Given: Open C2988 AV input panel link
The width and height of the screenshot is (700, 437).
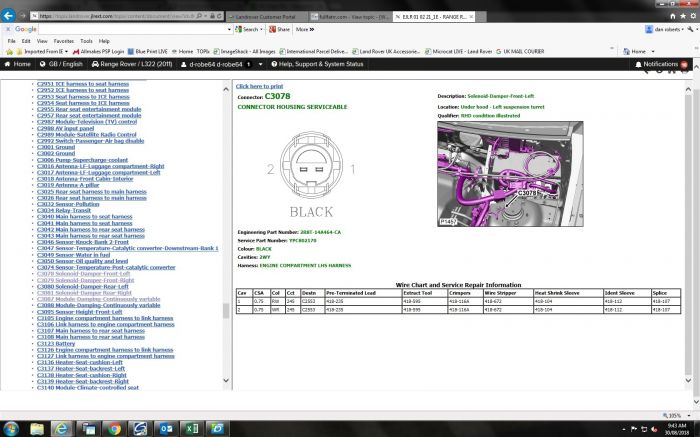Looking at the screenshot, I should click(65, 128).
